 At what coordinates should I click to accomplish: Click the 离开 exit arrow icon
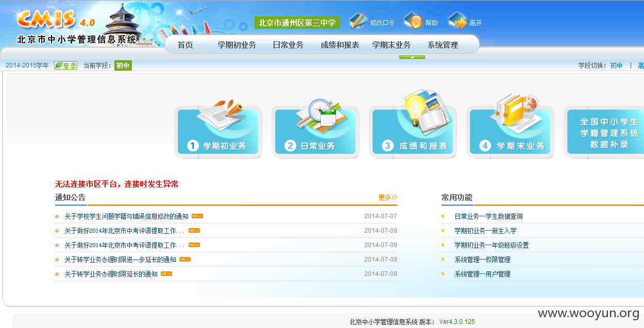pyautogui.click(x=457, y=22)
